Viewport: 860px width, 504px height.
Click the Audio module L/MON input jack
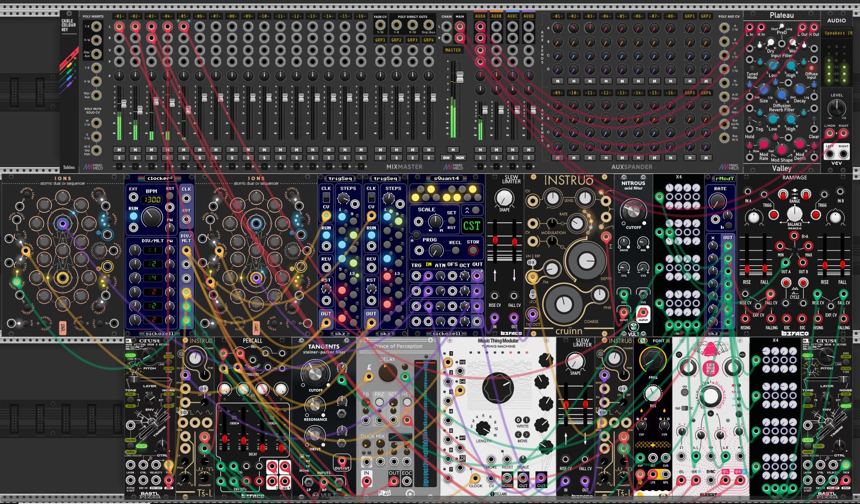tap(829, 134)
